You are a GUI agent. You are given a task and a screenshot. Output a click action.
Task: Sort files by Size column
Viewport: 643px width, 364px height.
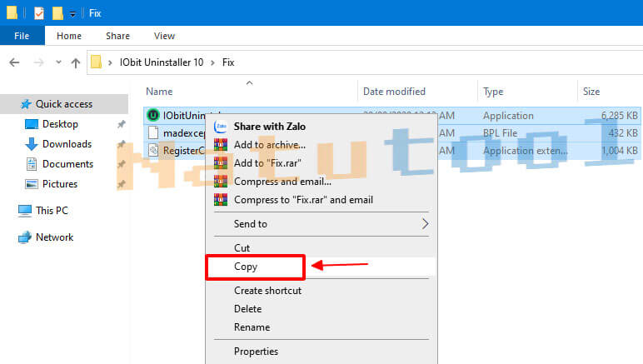(591, 92)
